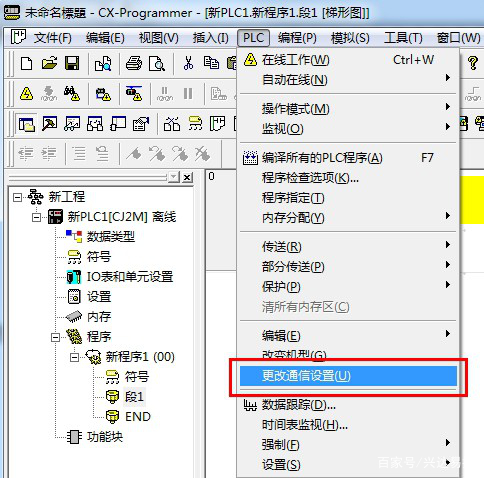Click the Open folder toolbar icon

(49, 63)
